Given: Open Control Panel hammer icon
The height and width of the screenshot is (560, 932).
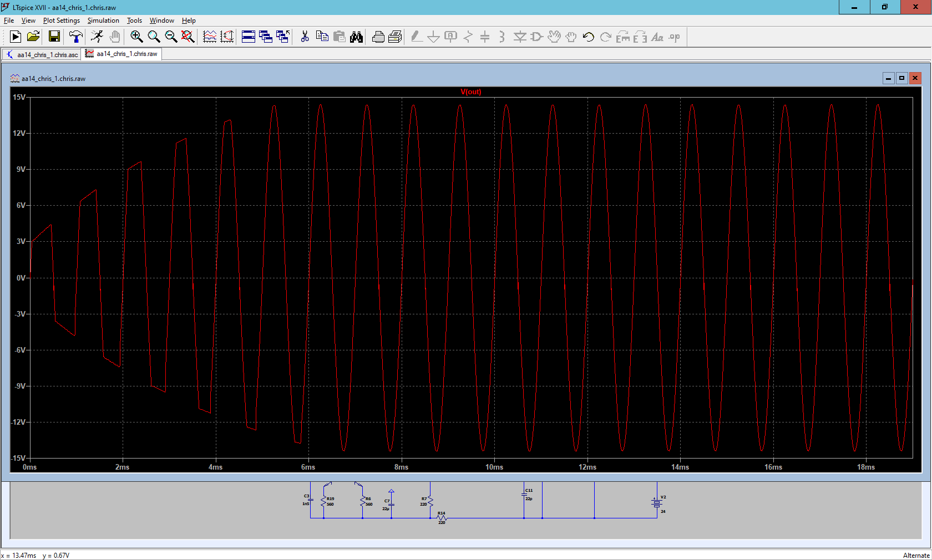Looking at the screenshot, I should tap(76, 37).
